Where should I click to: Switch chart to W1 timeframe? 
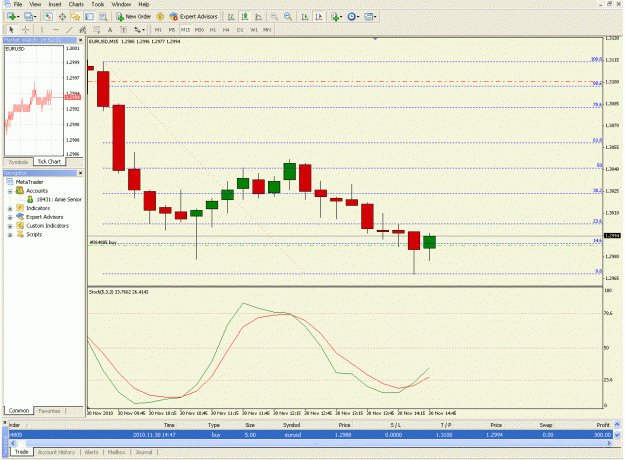pos(254,29)
